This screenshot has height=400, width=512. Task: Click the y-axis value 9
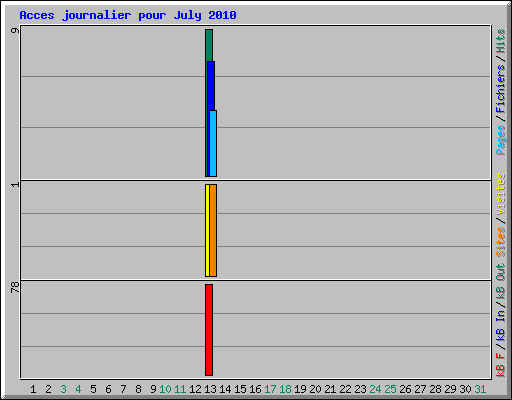pos(15,31)
